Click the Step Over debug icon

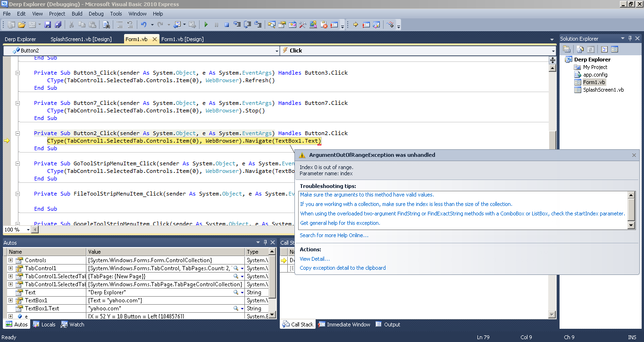click(x=247, y=25)
